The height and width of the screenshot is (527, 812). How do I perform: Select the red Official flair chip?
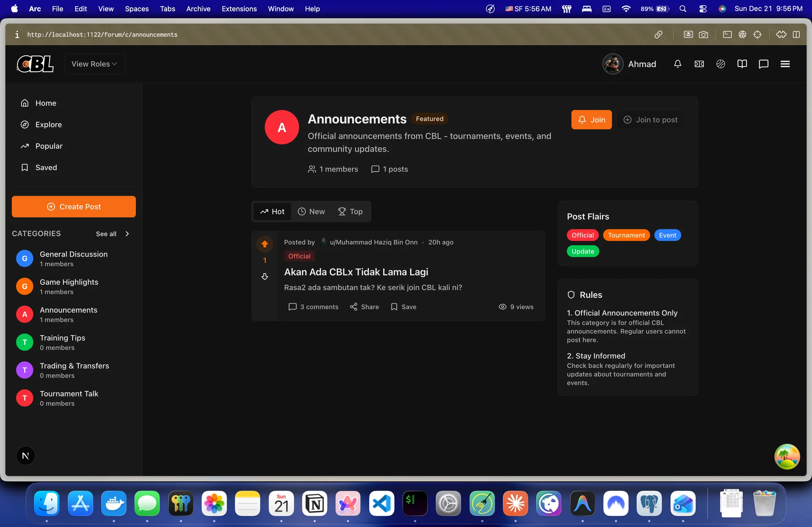pos(582,235)
